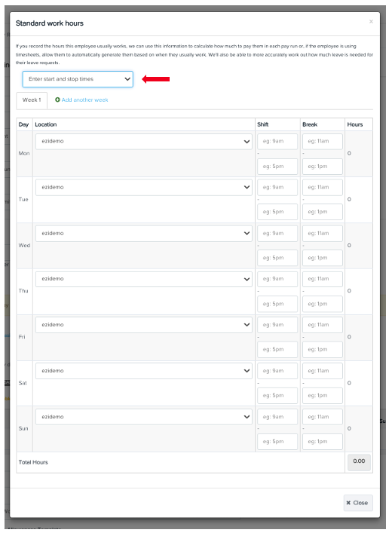
Task: Click Friday's shift end time field
Action: pos(277,350)
